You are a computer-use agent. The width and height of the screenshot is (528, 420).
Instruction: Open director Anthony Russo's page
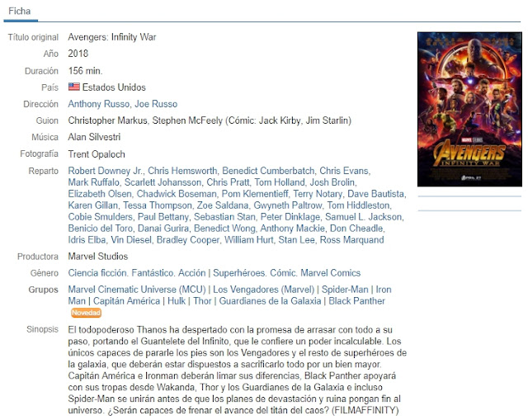coord(99,104)
